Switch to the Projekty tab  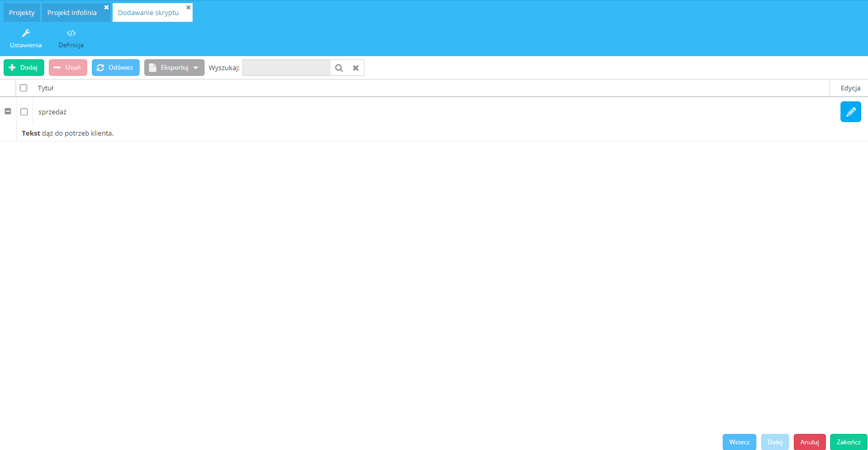click(22, 12)
